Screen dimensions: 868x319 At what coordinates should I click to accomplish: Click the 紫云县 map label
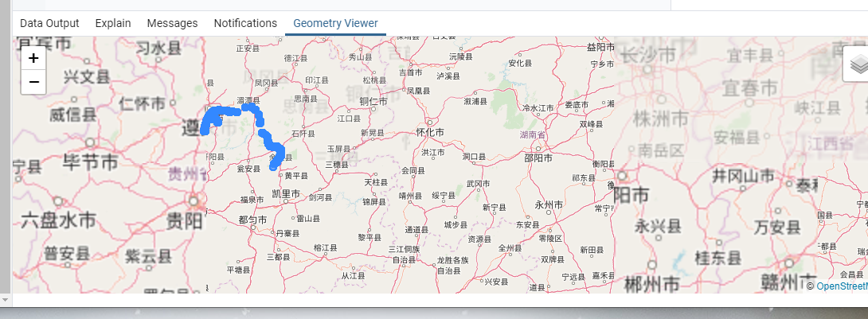pos(148,257)
